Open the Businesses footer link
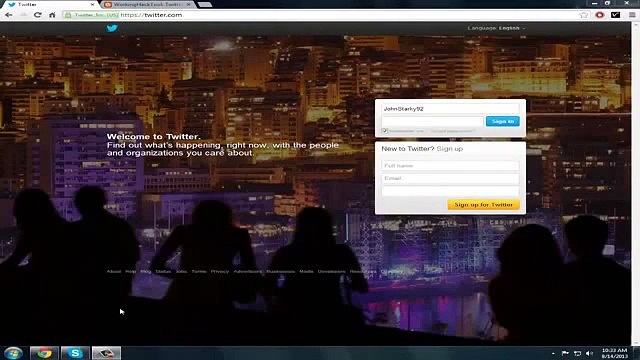 point(280,271)
